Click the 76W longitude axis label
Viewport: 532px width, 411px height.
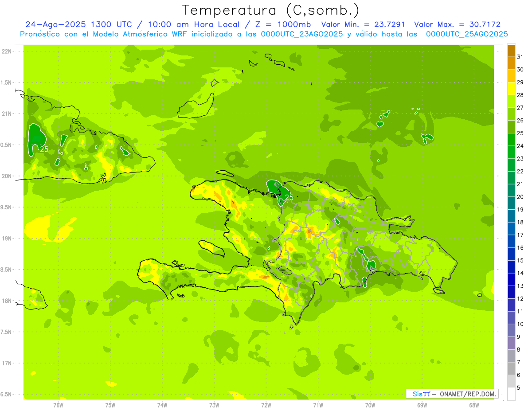[58, 405]
